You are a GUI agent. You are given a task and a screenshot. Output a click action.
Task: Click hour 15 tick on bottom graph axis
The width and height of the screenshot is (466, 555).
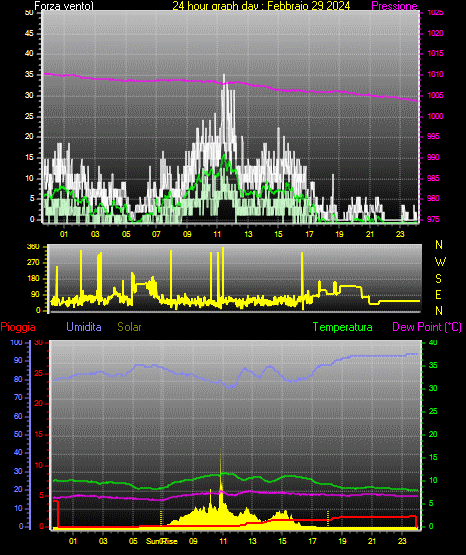coord(282,541)
